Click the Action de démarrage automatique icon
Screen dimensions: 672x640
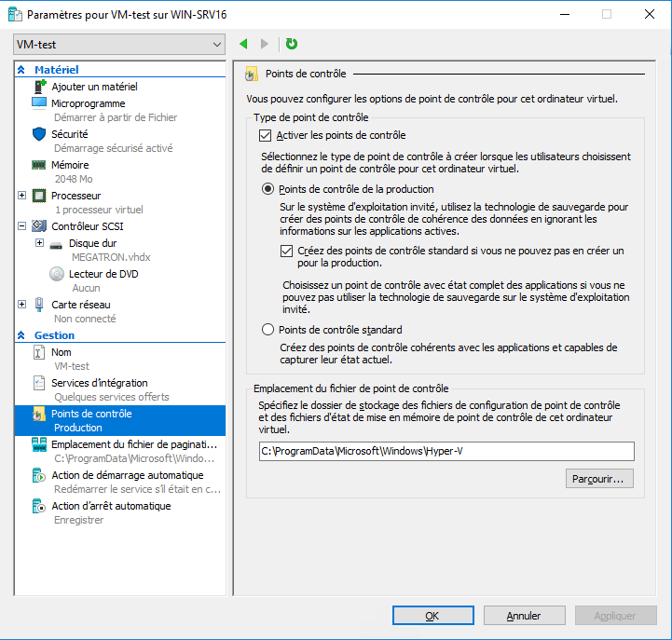pos(39,475)
